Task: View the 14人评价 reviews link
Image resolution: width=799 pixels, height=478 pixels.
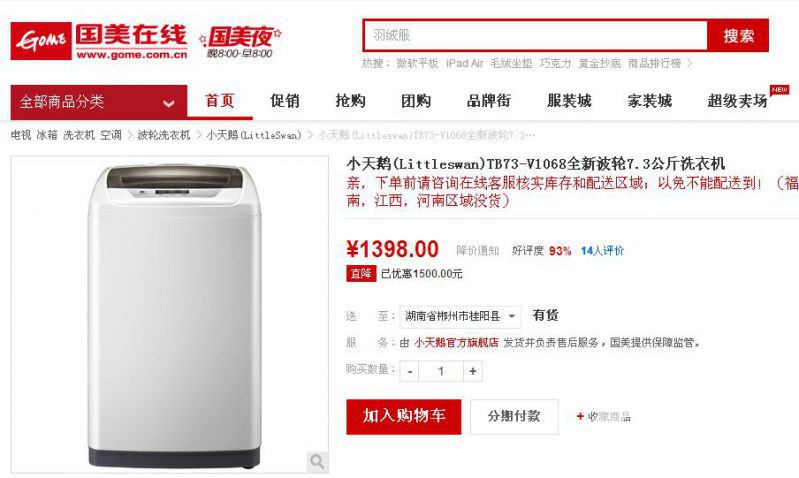Action: [x=602, y=250]
